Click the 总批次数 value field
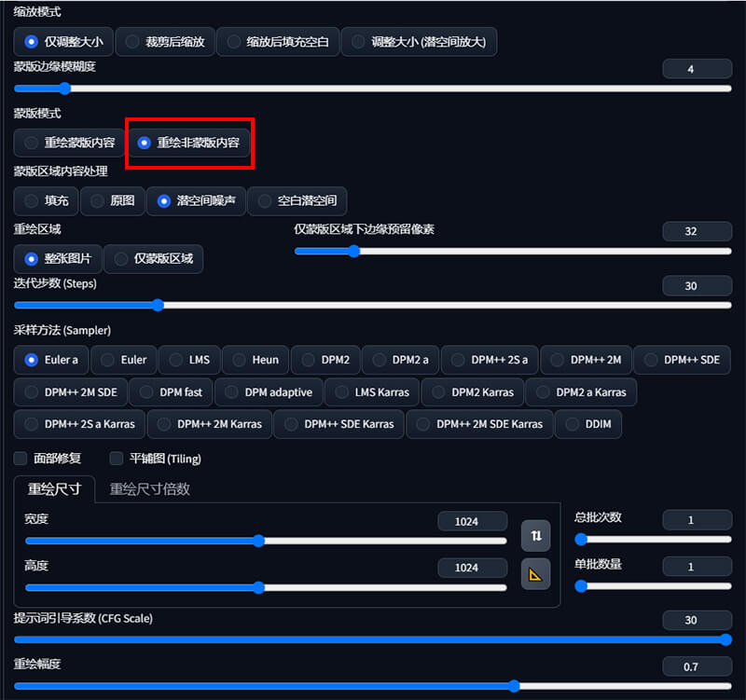The width and height of the screenshot is (746, 700). point(697,518)
